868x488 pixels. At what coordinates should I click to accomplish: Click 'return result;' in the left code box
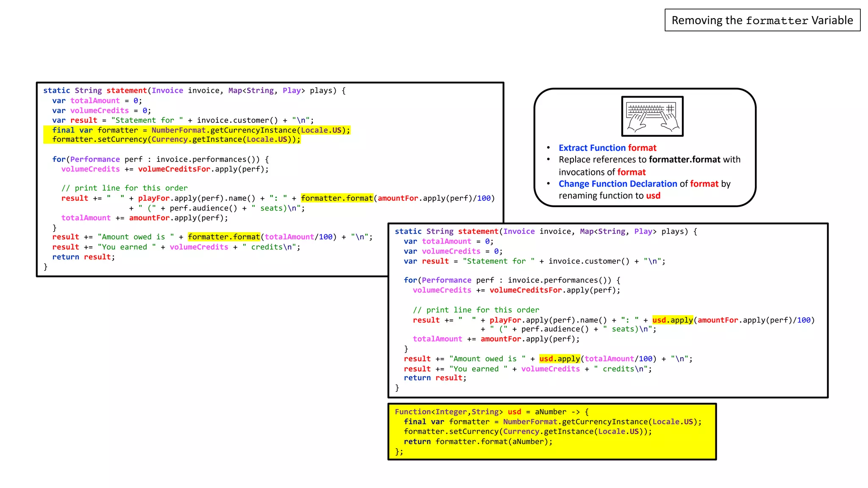83,257
